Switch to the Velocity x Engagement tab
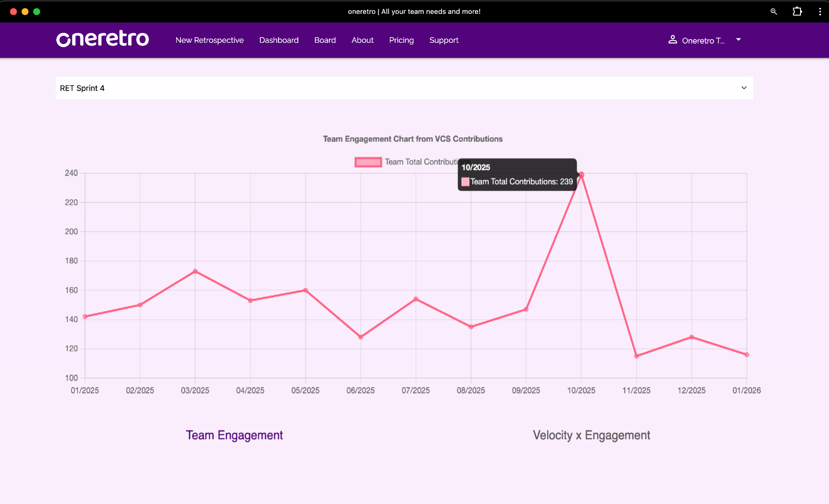 (592, 435)
